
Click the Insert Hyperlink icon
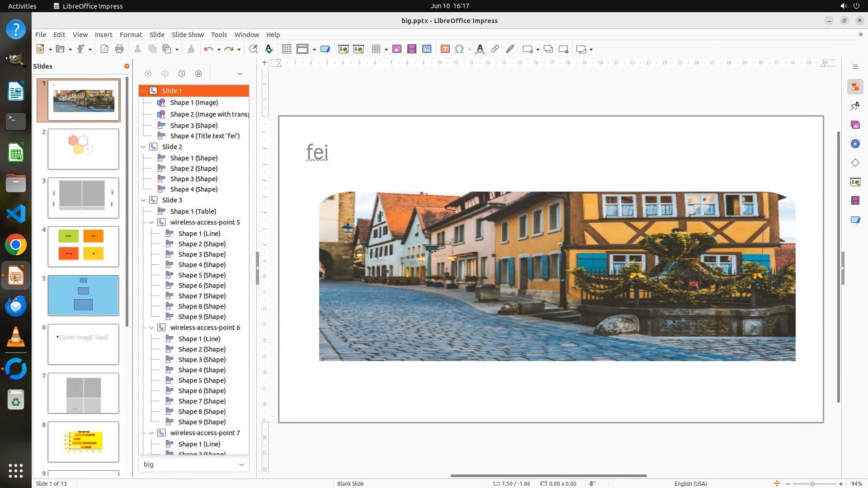pos(495,49)
